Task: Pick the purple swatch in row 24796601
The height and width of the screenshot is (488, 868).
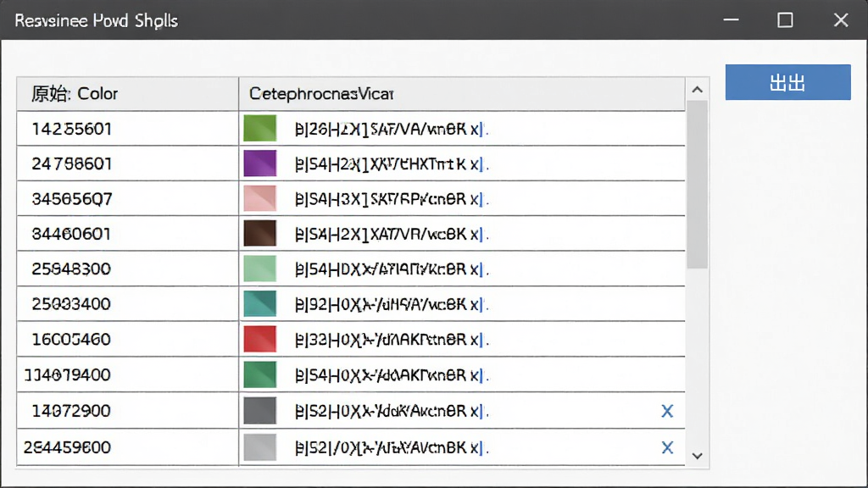Action: tap(259, 164)
